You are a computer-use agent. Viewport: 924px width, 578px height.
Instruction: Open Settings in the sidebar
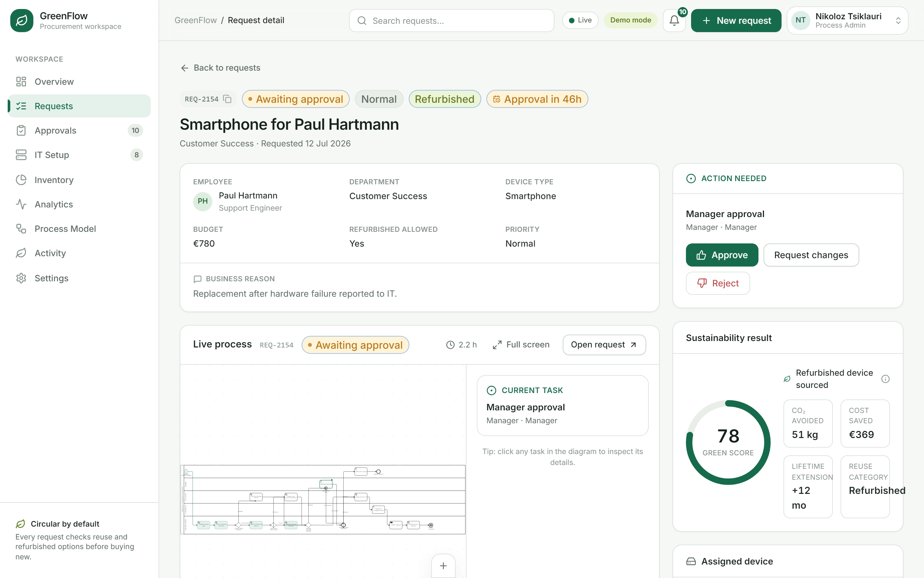[79, 278]
